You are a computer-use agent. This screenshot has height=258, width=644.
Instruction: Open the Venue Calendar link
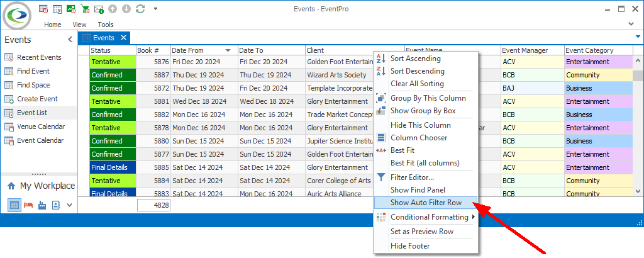click(x=40, y=126)
